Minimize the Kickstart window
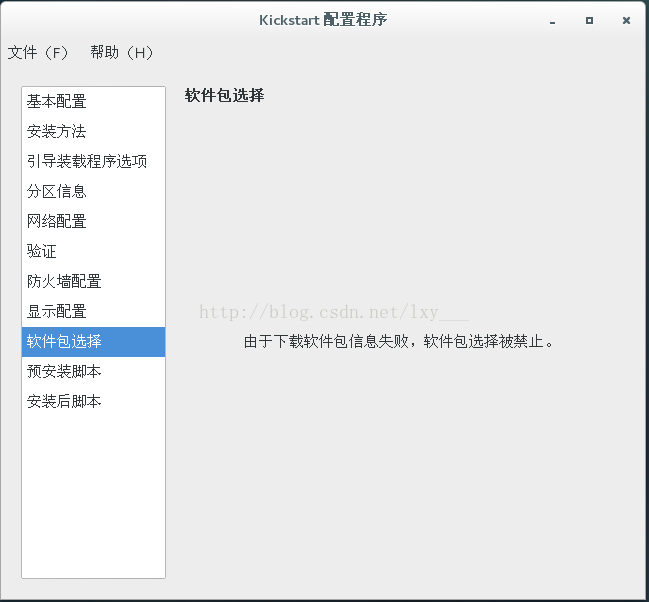Screen dimensions: 649x602 (x=552, y=21)
